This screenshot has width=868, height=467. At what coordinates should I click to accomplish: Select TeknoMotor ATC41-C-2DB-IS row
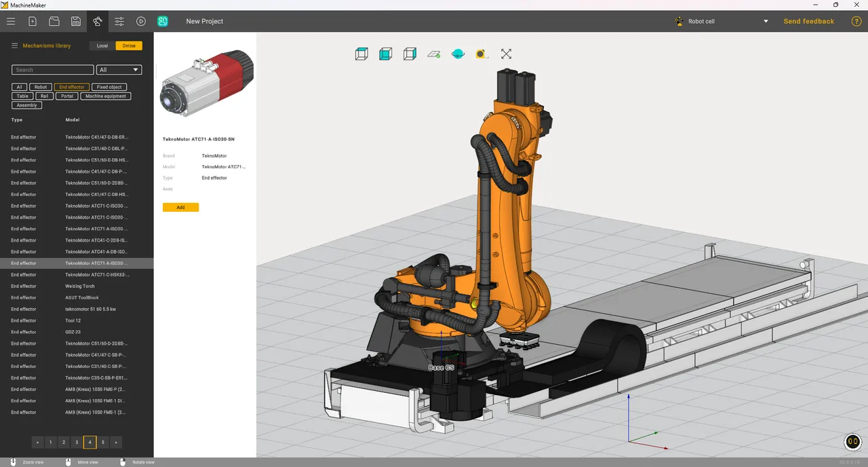[x=77, y=240]
